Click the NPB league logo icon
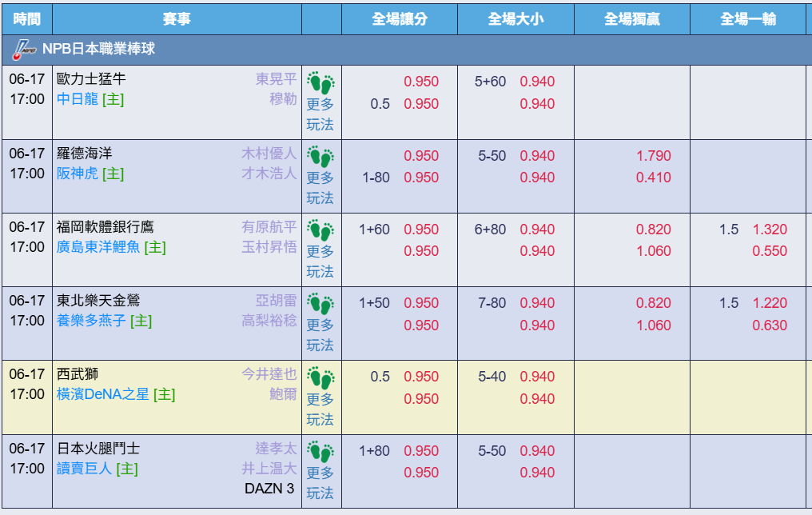812x515 pixels. tap(24, 50)
